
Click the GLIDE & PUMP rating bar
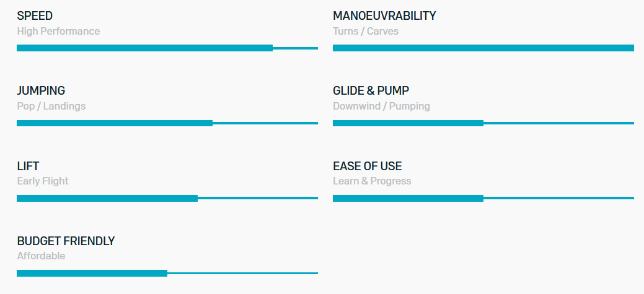(x=483, y=123)
